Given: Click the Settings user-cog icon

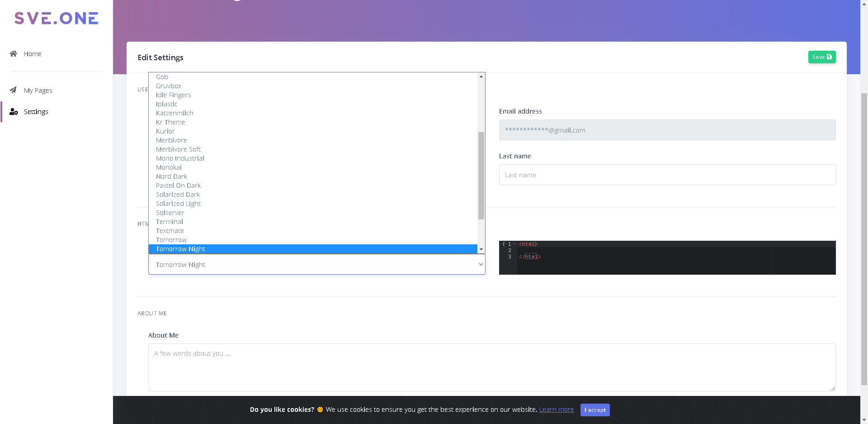Looking at the screenshot, I should [14, 111].
